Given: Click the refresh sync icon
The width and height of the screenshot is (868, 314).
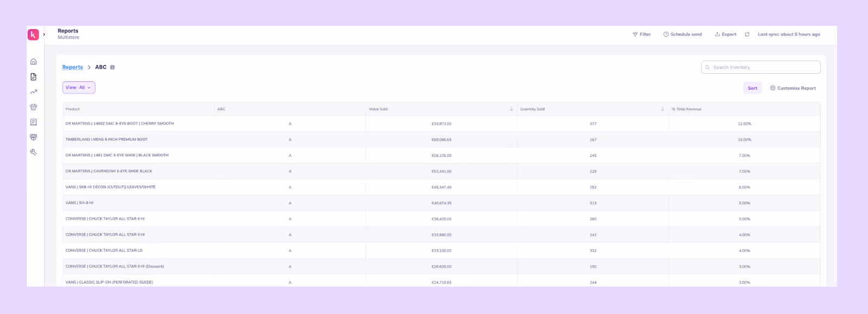Looking at the screenshot, I should 747,34.
